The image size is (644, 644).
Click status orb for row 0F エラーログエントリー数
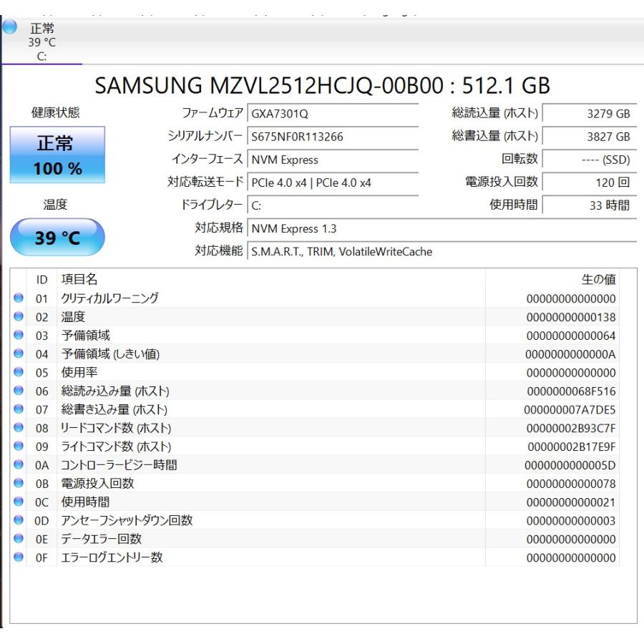pos(19,557)
